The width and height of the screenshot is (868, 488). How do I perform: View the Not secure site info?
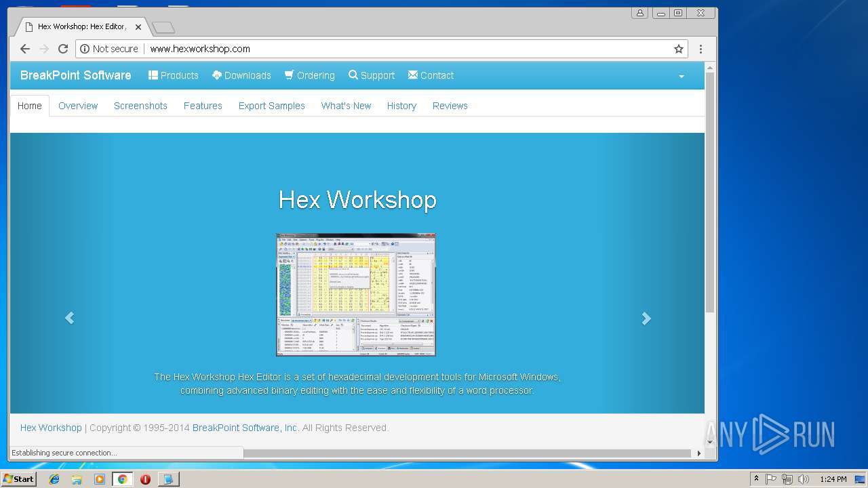click(x=109, y=49)
